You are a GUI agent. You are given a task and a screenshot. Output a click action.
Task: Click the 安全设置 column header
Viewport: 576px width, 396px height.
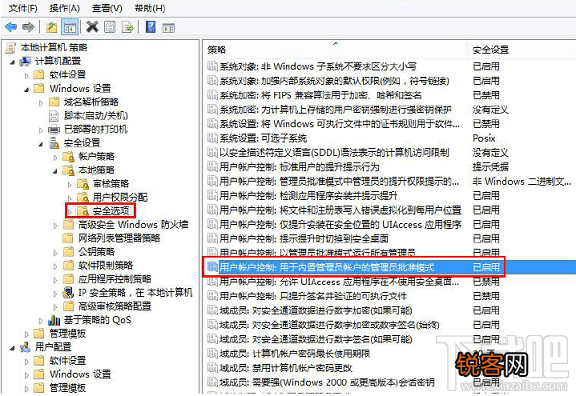click(x=490, y=50)
